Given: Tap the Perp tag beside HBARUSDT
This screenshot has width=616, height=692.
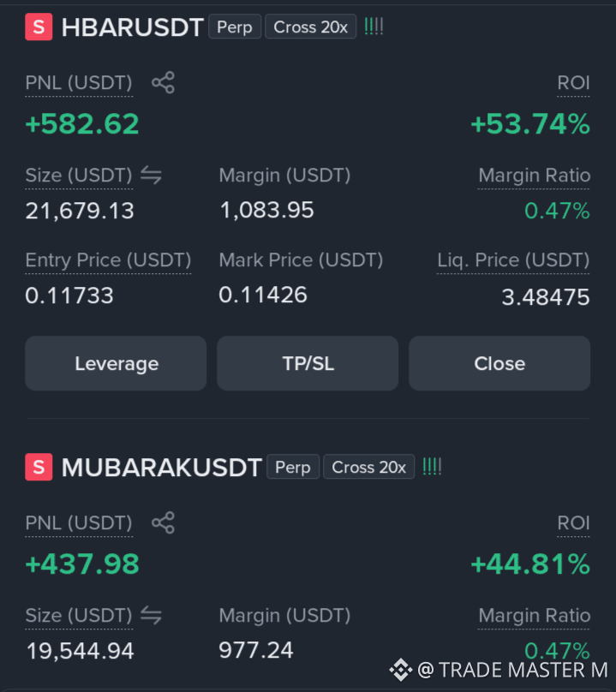Looking at the screenshot, I should [x=235, y=27].
